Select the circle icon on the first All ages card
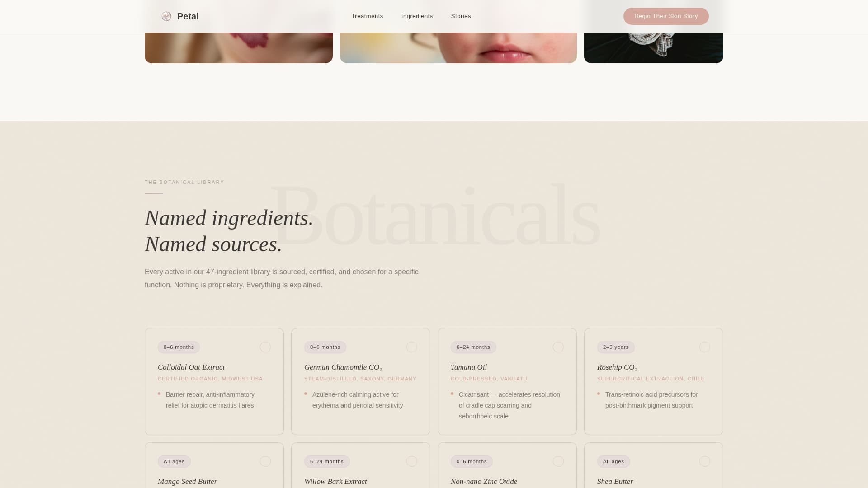 click(265, 461)
